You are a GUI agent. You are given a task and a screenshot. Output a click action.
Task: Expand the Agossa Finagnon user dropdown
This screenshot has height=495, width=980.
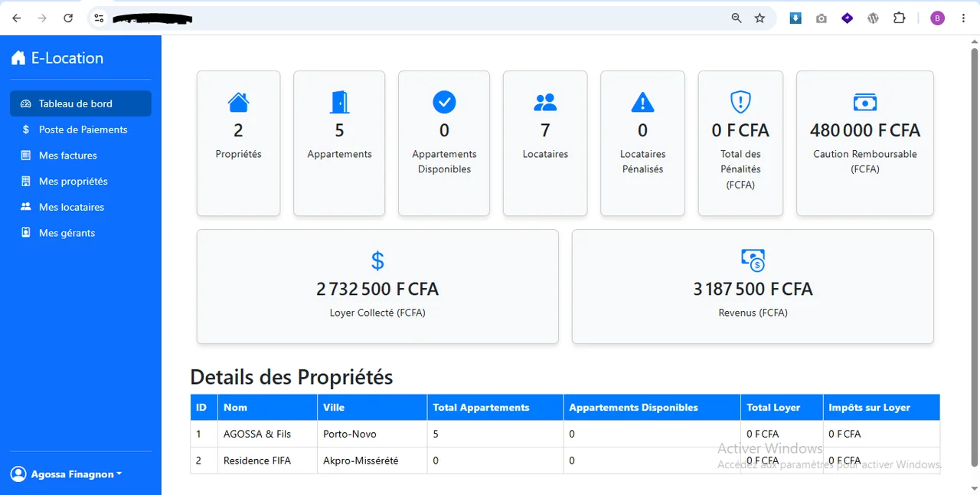pos(67,474)
